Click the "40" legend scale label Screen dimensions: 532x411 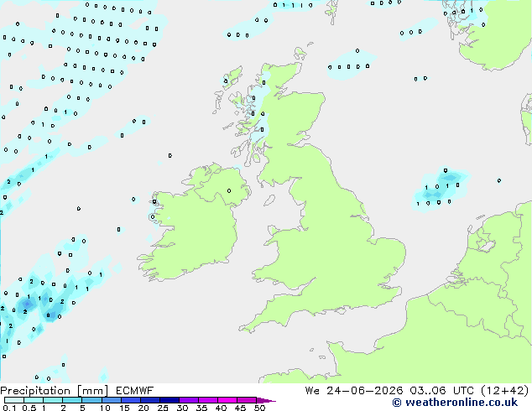pos(221,408)
